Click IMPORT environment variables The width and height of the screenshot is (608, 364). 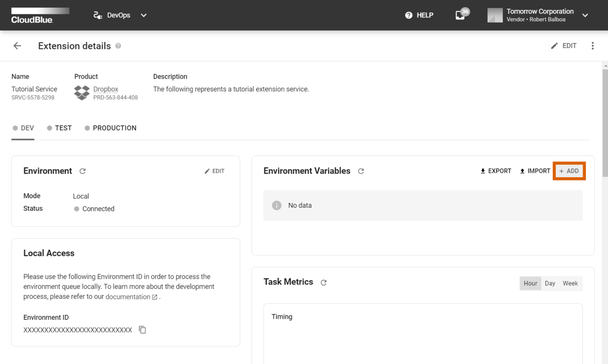coord(535,171)
